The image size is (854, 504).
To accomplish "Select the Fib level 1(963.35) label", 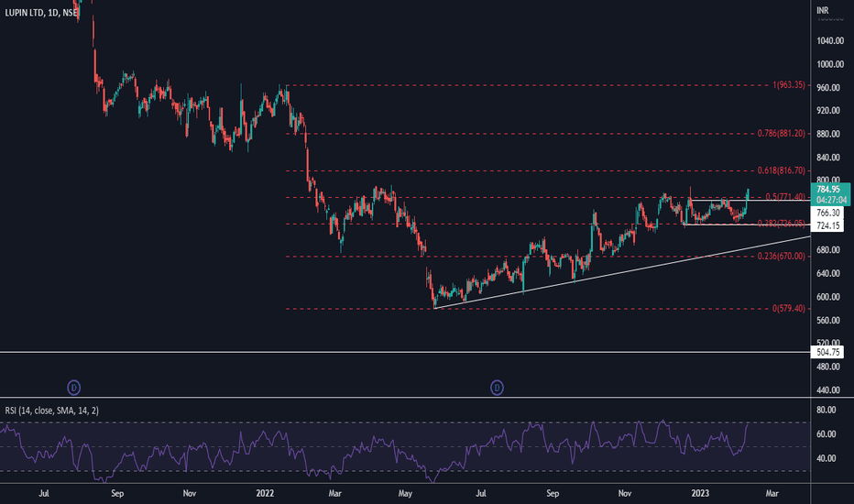I will click(x=788, y=85).
